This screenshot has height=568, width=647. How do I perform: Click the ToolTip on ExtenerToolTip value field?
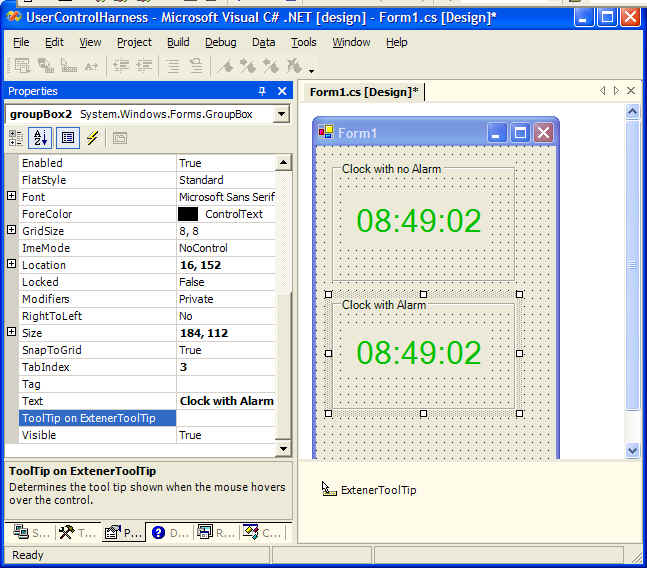pos(226,418)
